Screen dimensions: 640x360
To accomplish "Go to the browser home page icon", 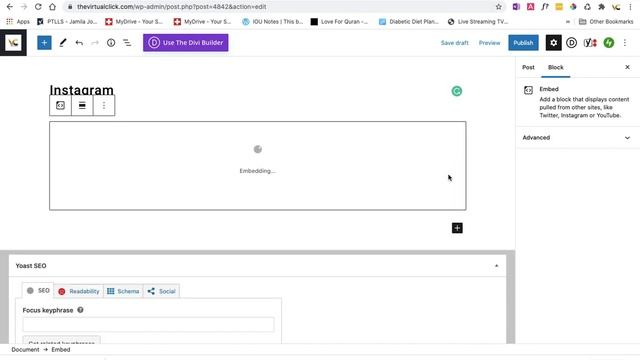I will tap(52, 7).
